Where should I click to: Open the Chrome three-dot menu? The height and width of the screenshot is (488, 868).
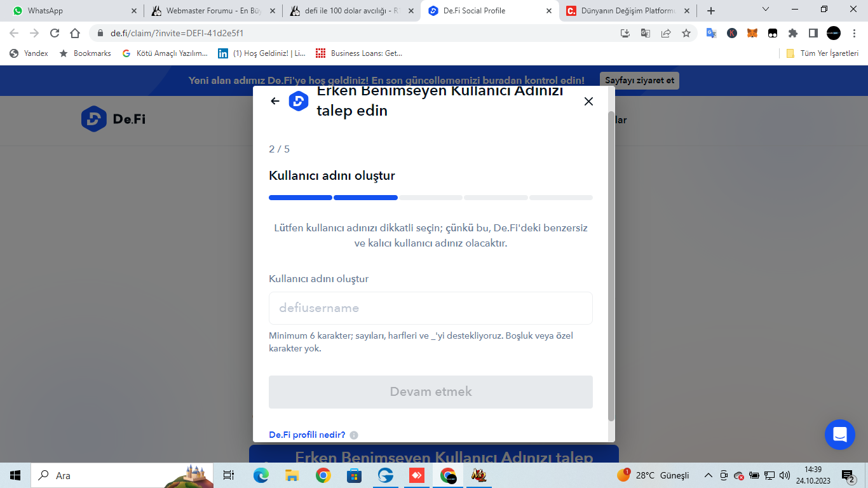click(x=854, y=33)
